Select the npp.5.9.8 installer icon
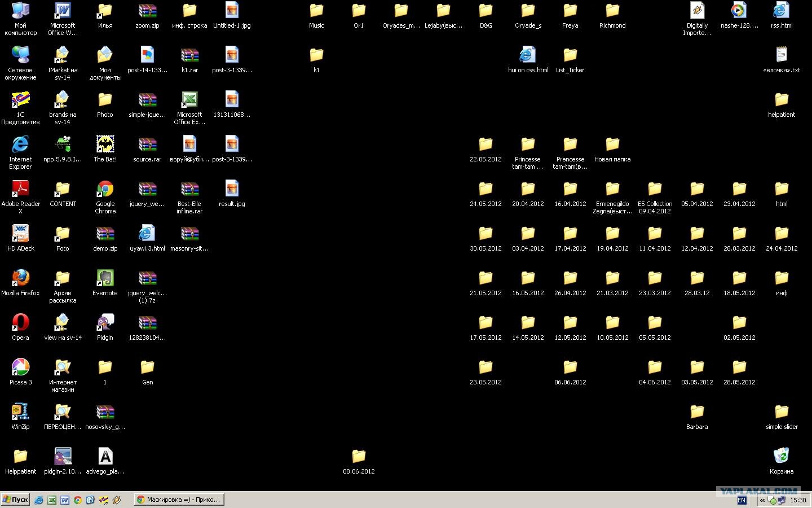The width and height of the screenshot is (812, 508). [63, 148]
